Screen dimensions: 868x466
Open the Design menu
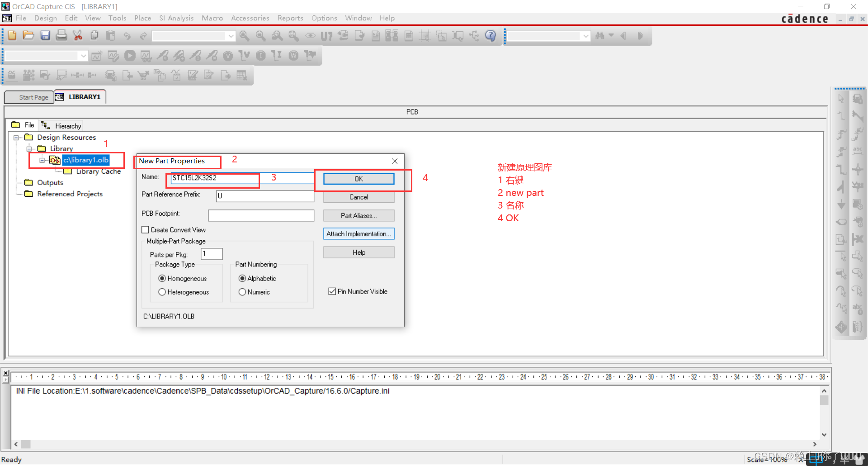click(x=46, y=18)
